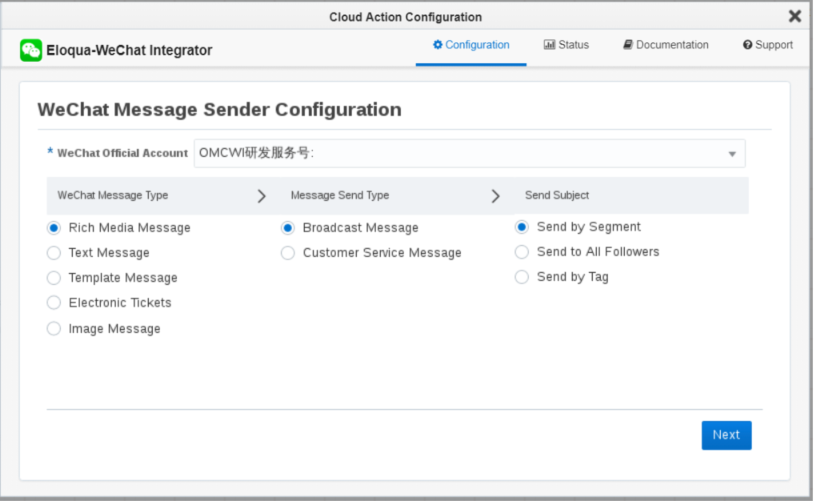
Task: Click the Status chart icon
Action: [x=549, y=45]
